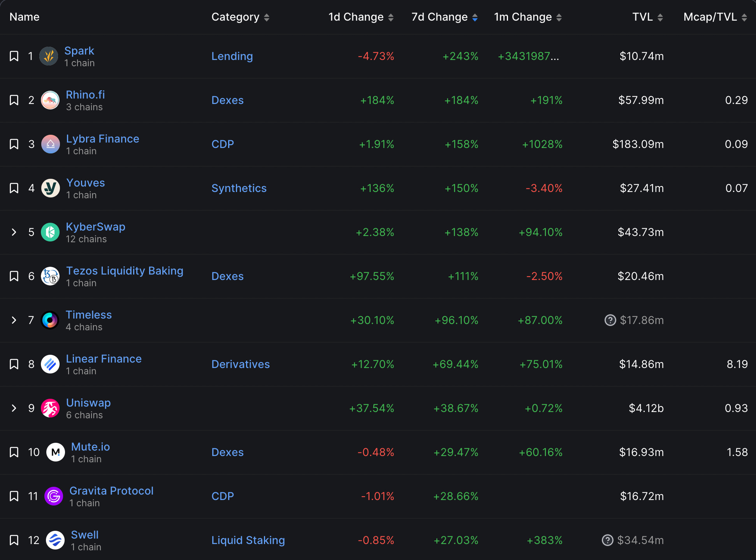Click the Spark protocol logo icon

coord(49,56)
